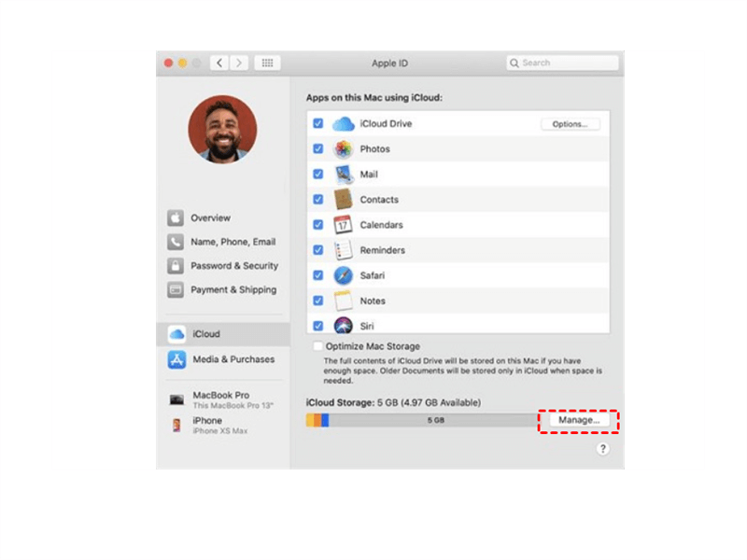The image size is (747, 560).
Task: Toggle the Siri checkbox
Action: (318, 326)
